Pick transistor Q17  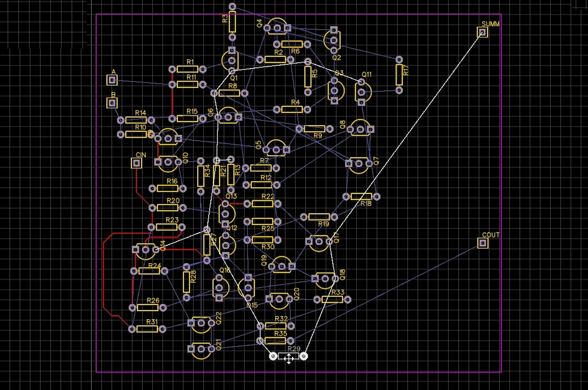(320, 243)
